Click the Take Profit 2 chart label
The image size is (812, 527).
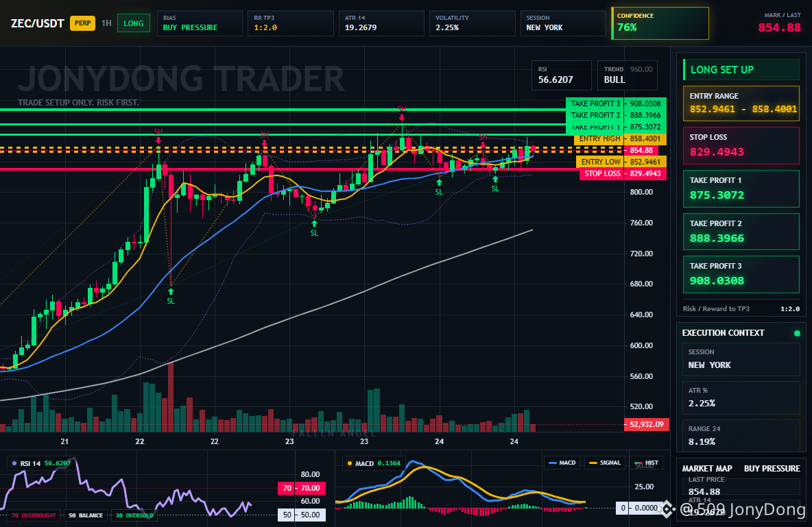pos(595,115)
